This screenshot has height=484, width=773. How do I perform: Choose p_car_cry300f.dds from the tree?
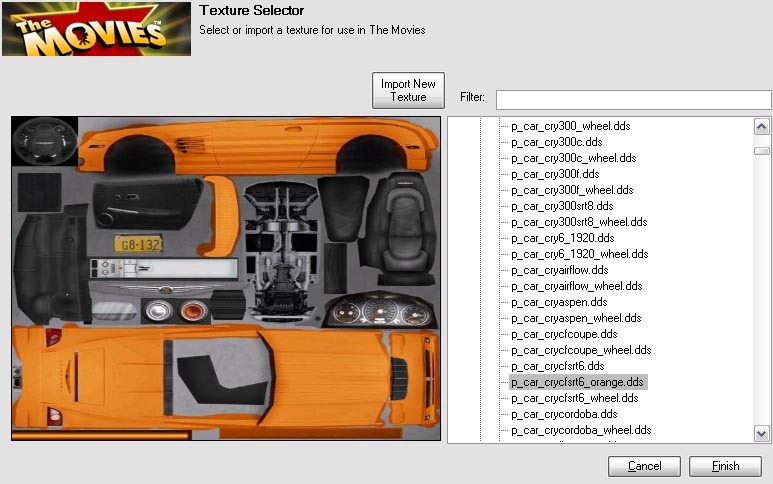(x=551, y=174)
